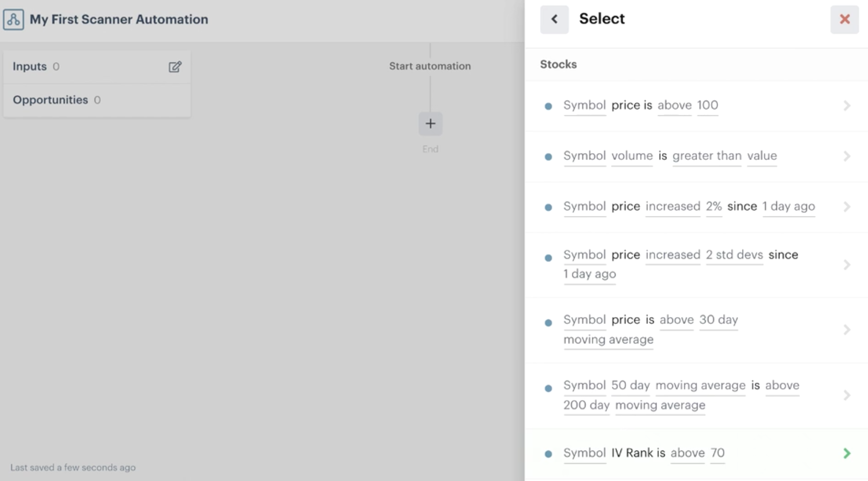Close the Select panel with red X

coord(844,19)
